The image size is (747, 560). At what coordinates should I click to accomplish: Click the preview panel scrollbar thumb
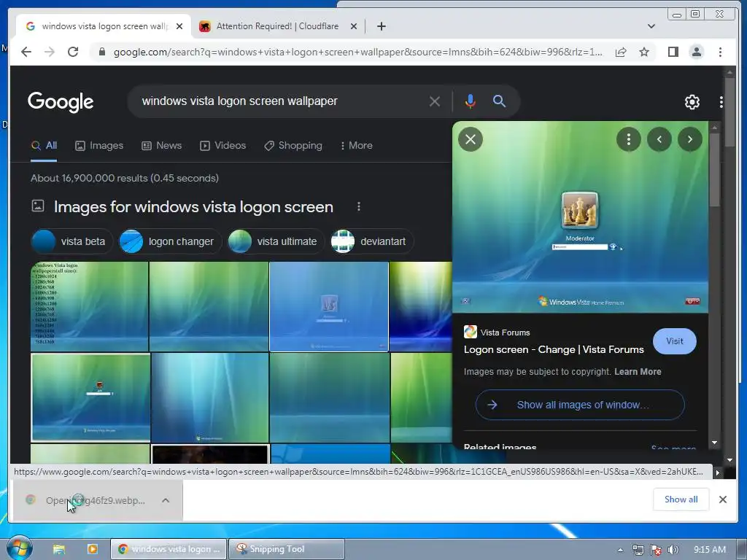714,169
